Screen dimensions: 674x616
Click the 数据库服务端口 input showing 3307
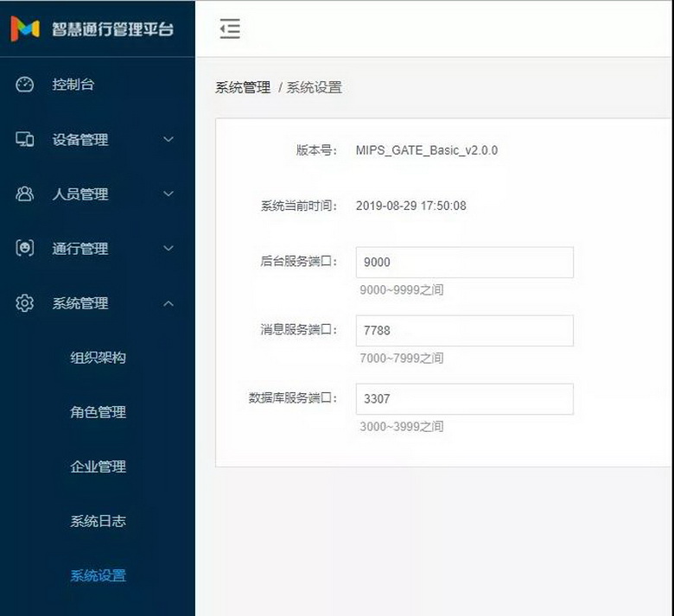(x=464, y=399)
